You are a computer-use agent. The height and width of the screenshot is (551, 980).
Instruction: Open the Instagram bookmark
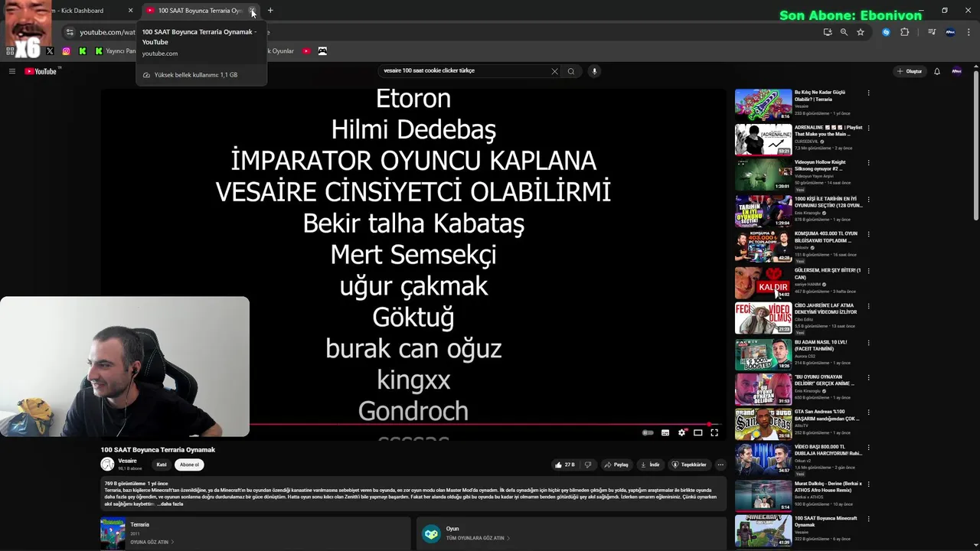click(x=66, y=51)
